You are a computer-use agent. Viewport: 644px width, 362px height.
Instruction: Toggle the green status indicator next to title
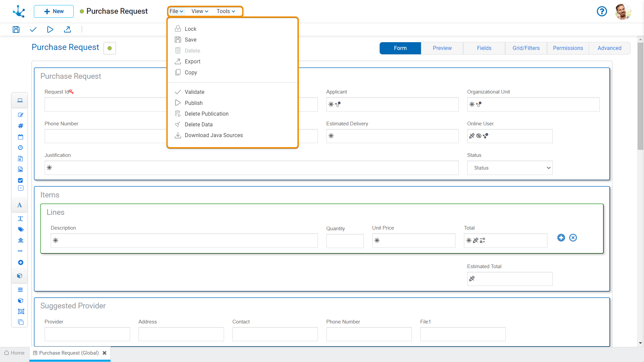pyautogui.click(x=110, y=48)
